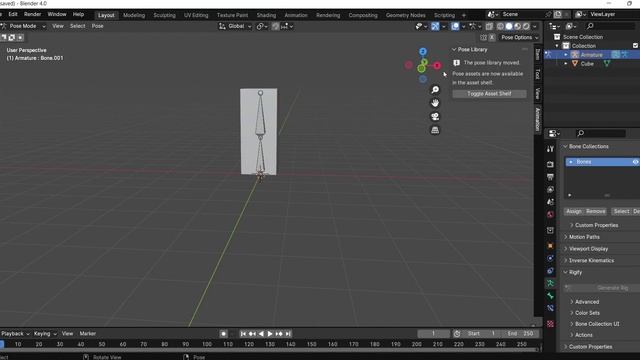The image size is (640, 360).
Task: Open the Armature data properties tab
Action: [x=550, y=283]
